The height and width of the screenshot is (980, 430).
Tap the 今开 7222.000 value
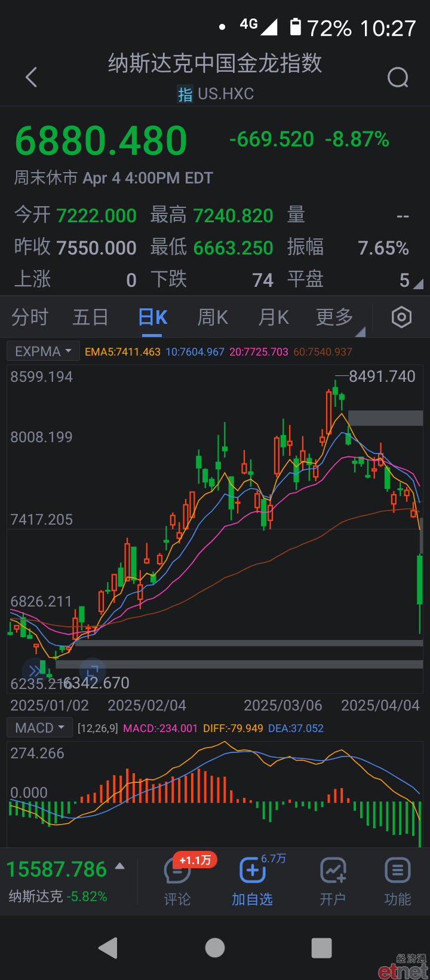[96, 216]
